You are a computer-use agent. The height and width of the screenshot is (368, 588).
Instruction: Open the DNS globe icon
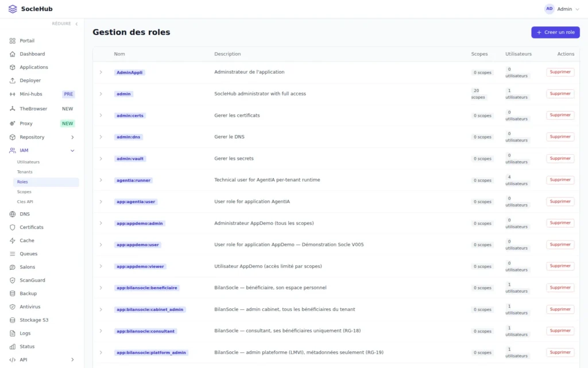(13, 214)
